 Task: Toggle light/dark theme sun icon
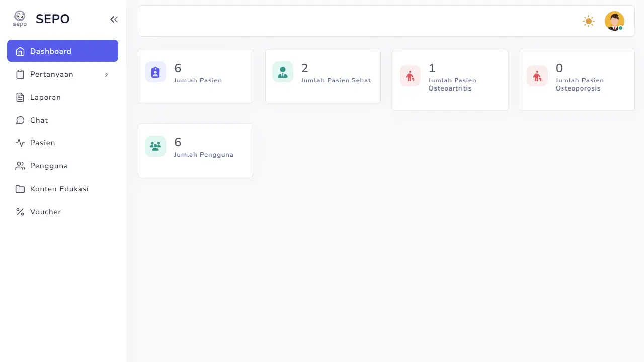pyautogui.click(x=589, y=21)
